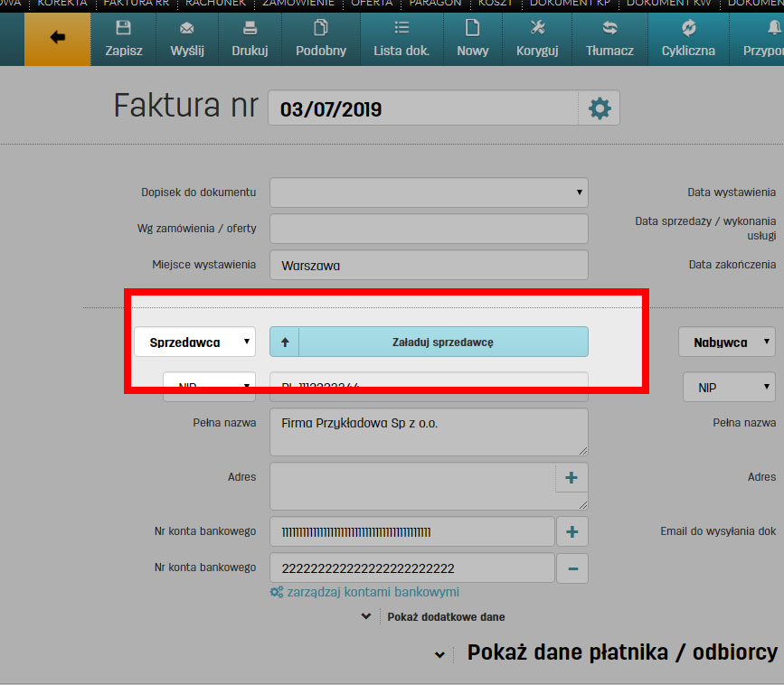Open invoice number settings gear icon
Screen dimensions: 784x685
[601, 107]
